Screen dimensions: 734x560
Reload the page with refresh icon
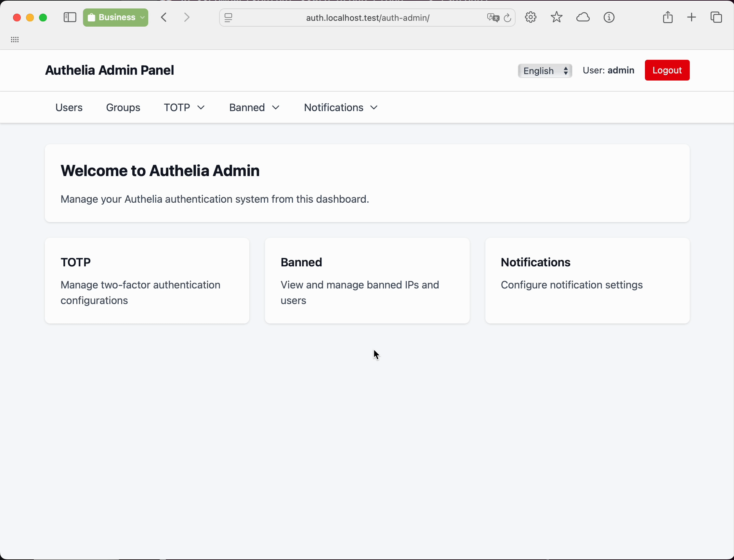pos(507,18)
